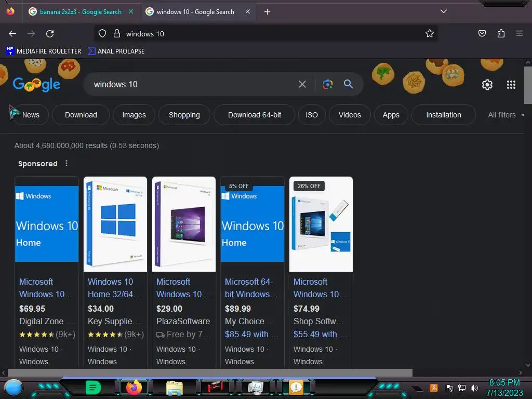Image resolution: width=532 pixels, height=399 pixels.
Task: Click the forward navigation arrow
Action: coord(31,34)
